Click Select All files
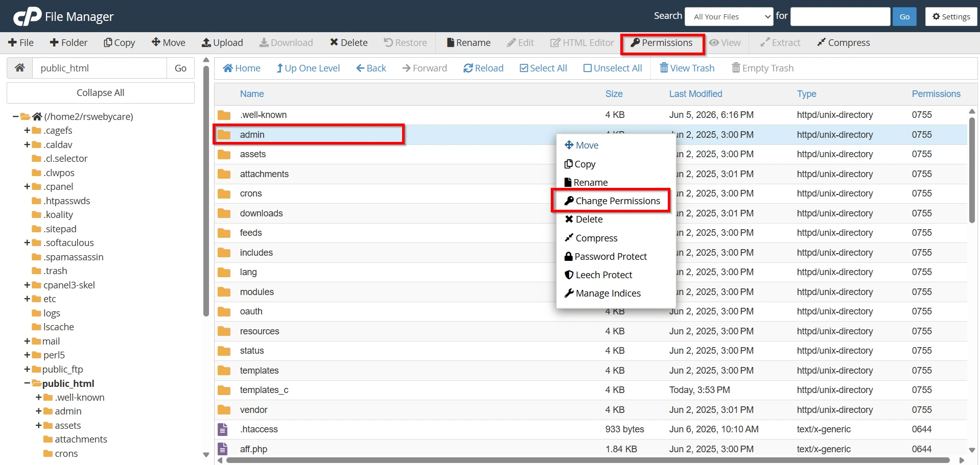 [543, 68]
